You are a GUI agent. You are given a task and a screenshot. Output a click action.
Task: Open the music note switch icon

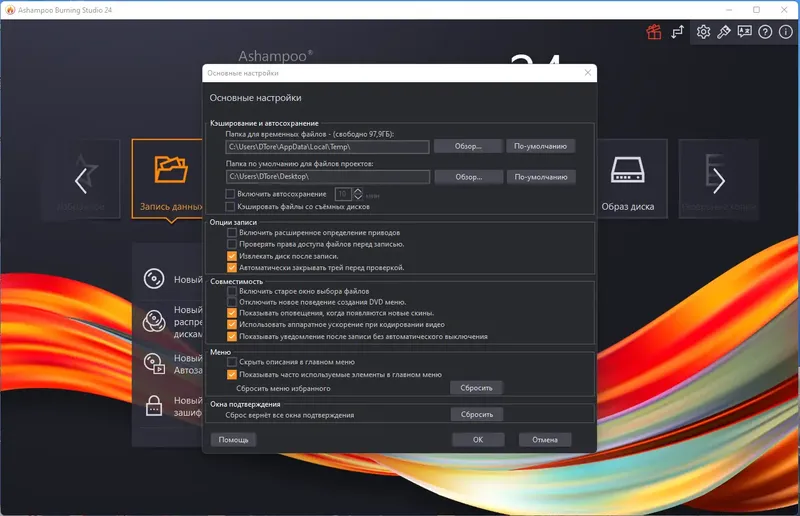(677, 32)
